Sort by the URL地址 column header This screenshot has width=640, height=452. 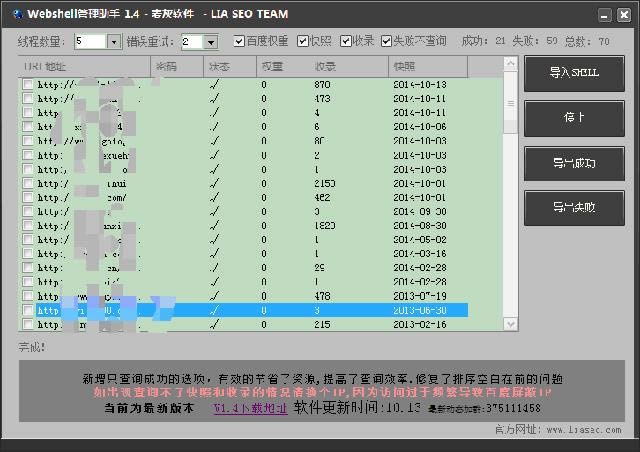84,67
